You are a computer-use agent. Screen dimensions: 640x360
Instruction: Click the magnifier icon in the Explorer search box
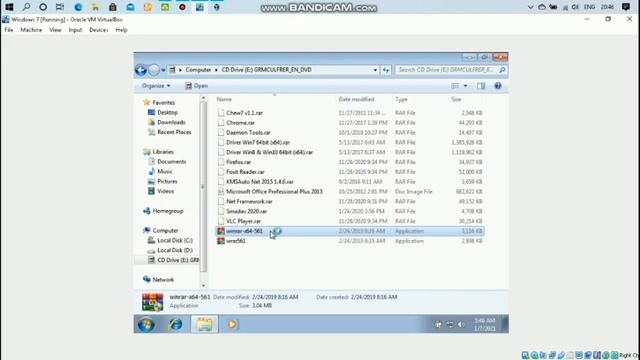coord(502,70)
